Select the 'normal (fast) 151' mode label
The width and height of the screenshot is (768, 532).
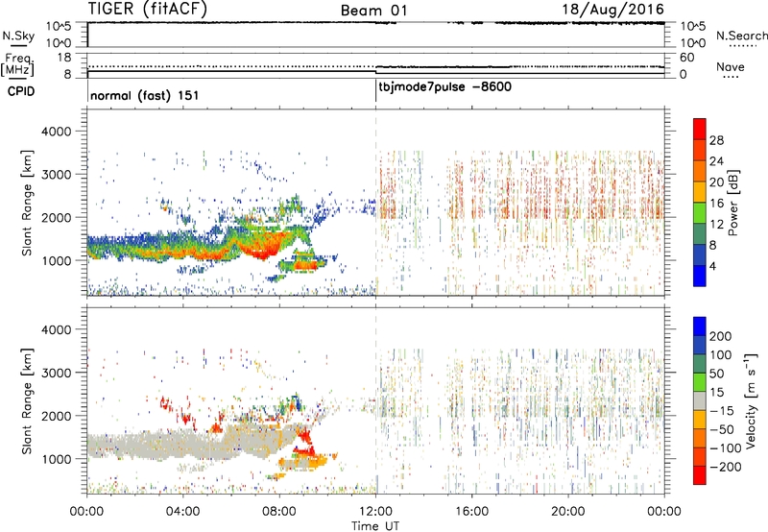click(145, 95)
